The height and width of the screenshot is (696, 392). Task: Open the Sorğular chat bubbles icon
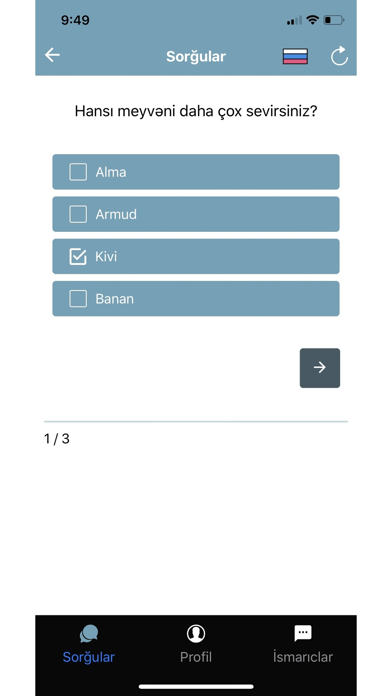(89, 633)
